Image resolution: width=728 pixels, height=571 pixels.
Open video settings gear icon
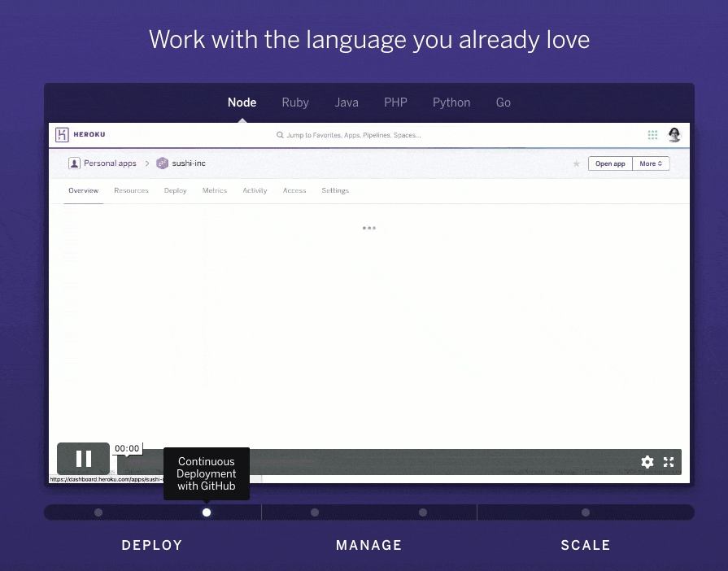click(647, 461)
